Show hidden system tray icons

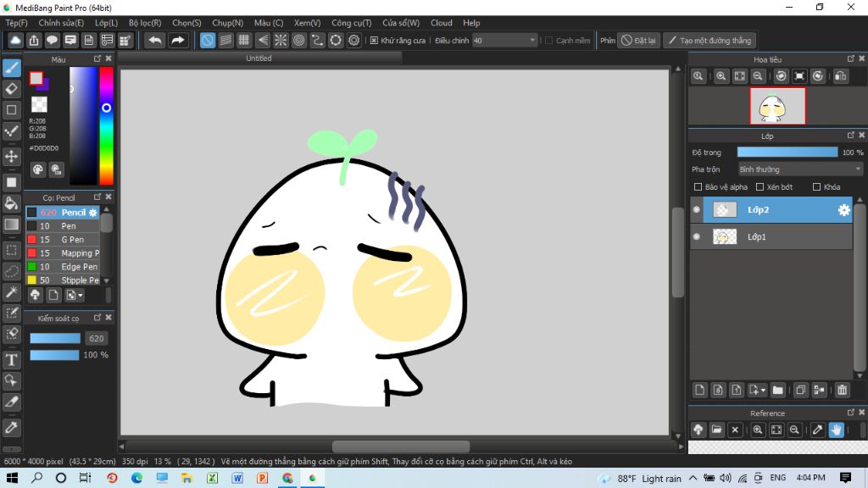[x=693, y=478]
